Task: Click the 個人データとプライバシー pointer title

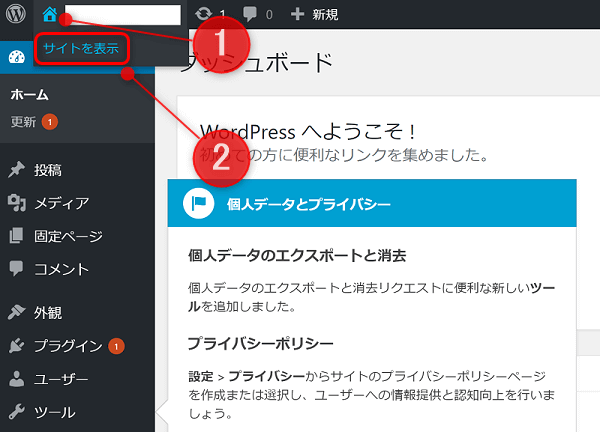Action: click(308, 204)
